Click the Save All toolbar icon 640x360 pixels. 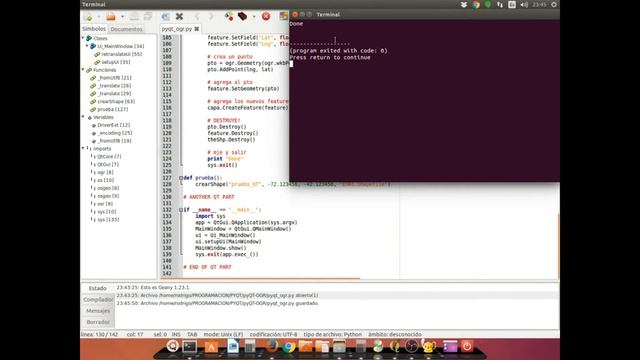pyautogui.click(x=147, y=17)
